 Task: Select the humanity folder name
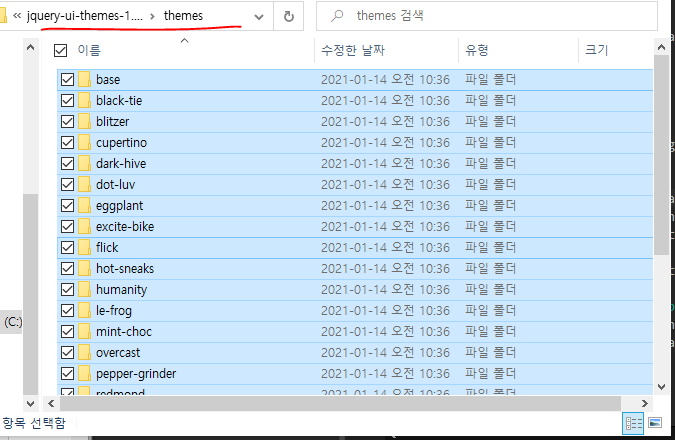pos(121,290)
